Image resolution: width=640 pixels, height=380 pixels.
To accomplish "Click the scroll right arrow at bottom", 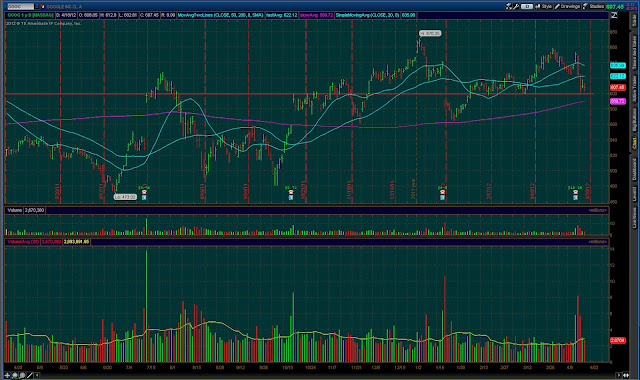I will 619,375.
